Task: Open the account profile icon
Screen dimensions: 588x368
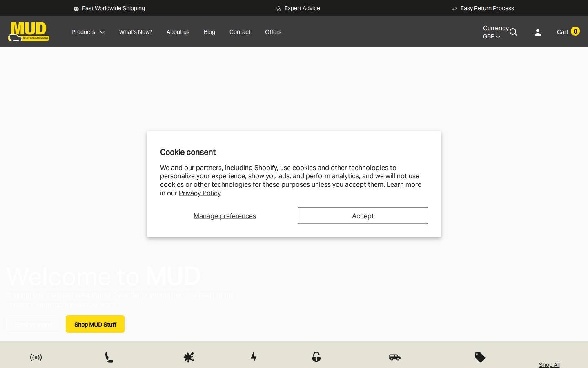Action: 538,32
